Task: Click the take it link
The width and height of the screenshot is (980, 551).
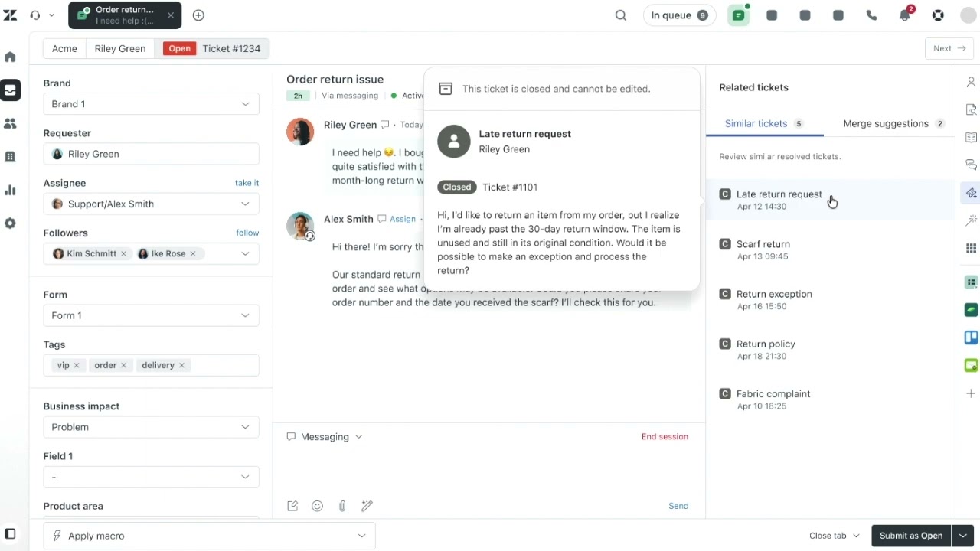Action: 247,183
